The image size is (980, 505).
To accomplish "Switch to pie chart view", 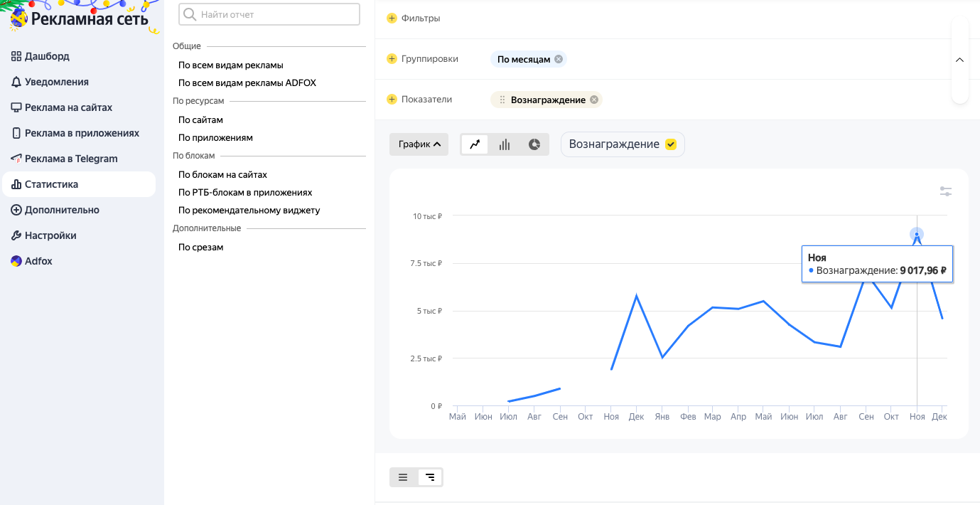I will 534,144.
